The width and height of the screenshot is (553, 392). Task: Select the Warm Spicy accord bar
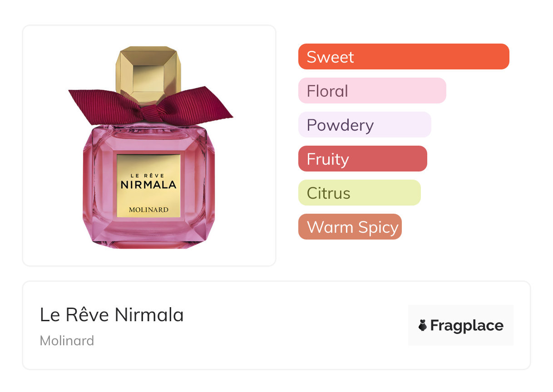[350, 227]
